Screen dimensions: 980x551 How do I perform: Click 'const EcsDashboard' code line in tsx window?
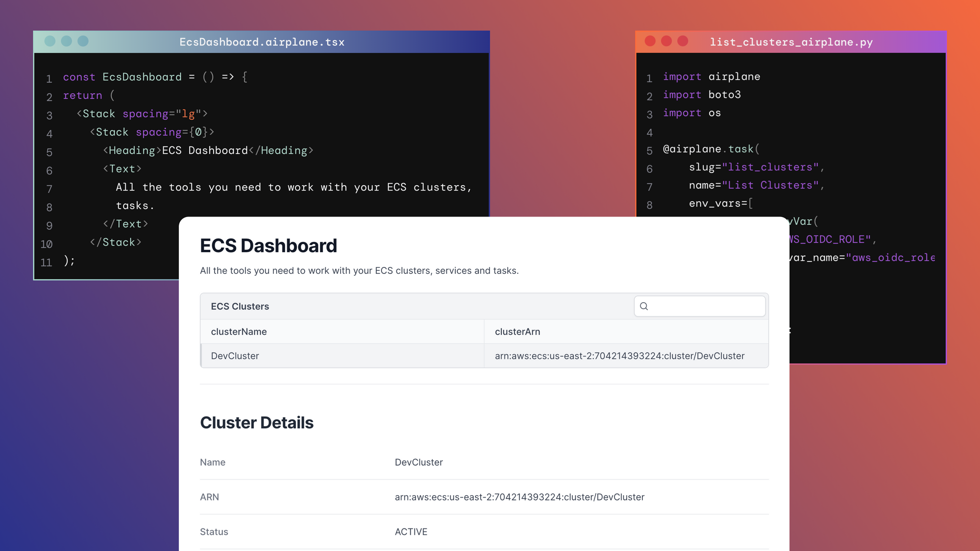point(155,77)
